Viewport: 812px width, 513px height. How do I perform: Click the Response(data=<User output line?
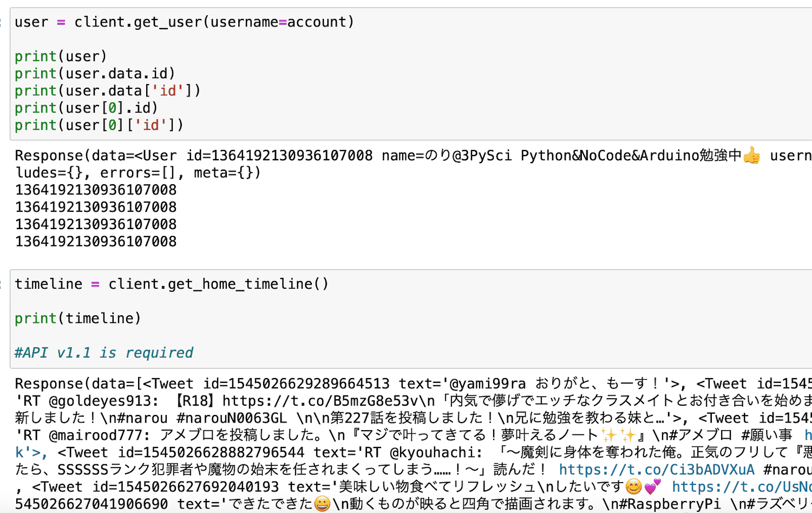[413, 156]
